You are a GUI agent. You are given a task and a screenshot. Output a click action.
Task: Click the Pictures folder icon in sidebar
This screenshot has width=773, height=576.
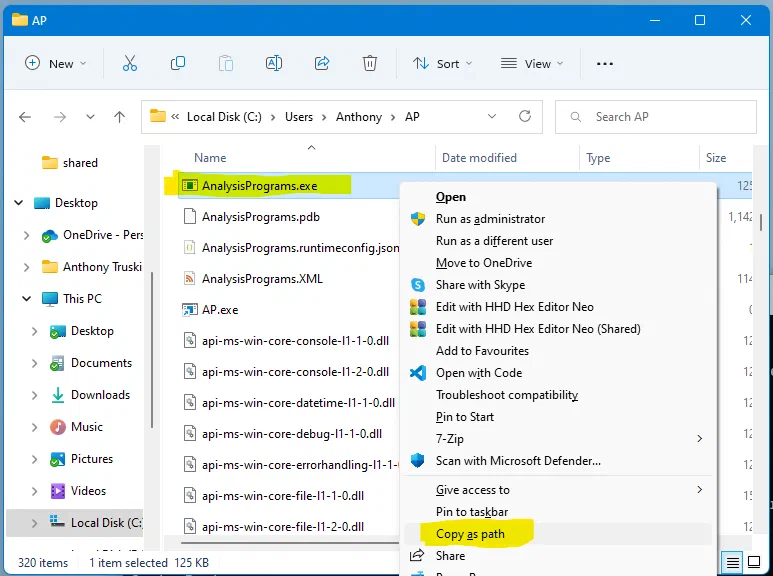[58, 459]
